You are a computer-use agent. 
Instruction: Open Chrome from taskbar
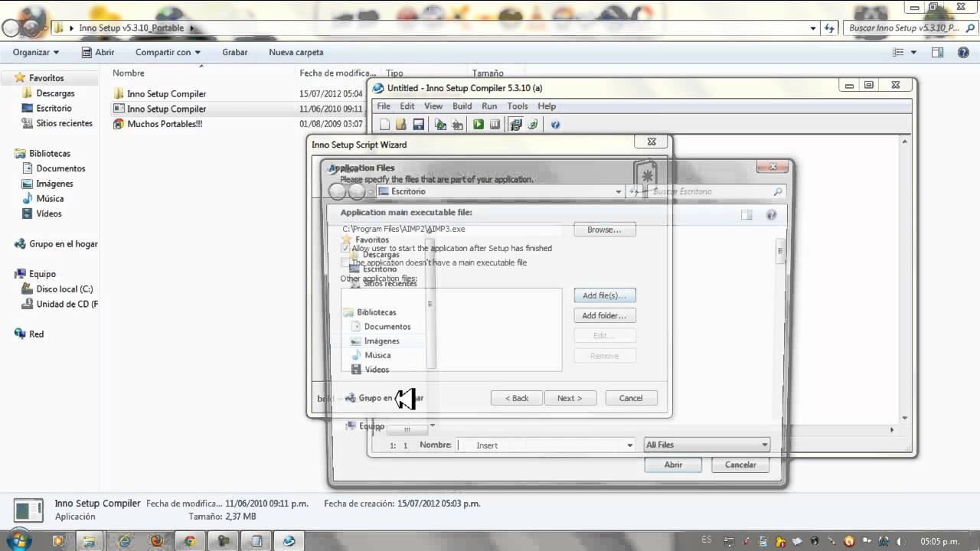[x=190, y=541]
